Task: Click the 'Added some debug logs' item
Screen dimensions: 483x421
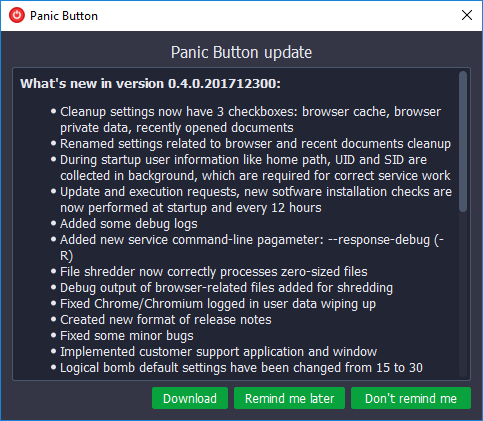Action: point(129,224)
